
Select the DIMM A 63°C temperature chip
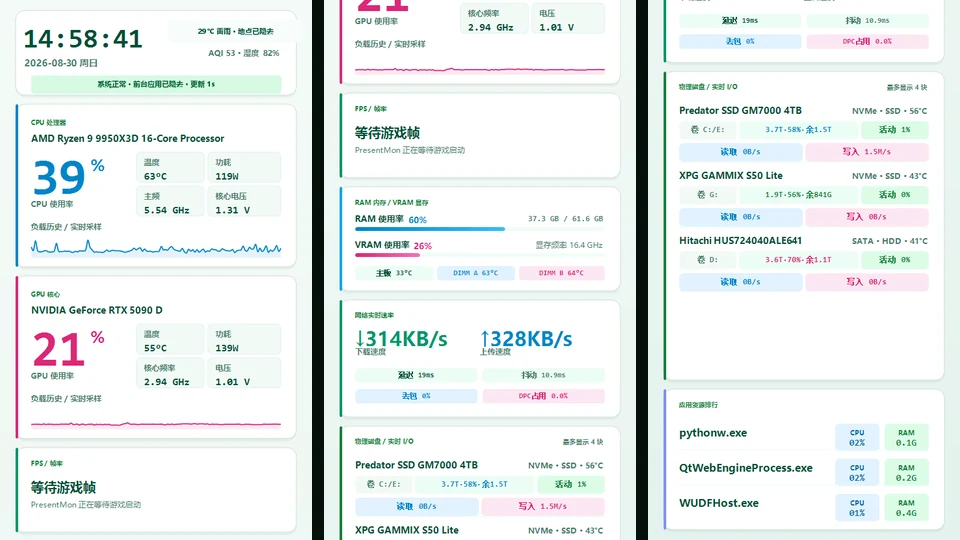coord(476,273)
